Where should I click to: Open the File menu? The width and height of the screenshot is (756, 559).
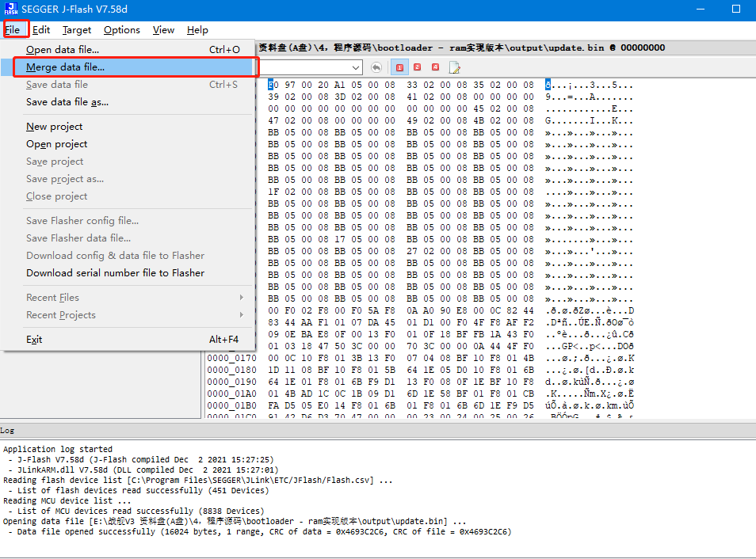tap(13, 30)
